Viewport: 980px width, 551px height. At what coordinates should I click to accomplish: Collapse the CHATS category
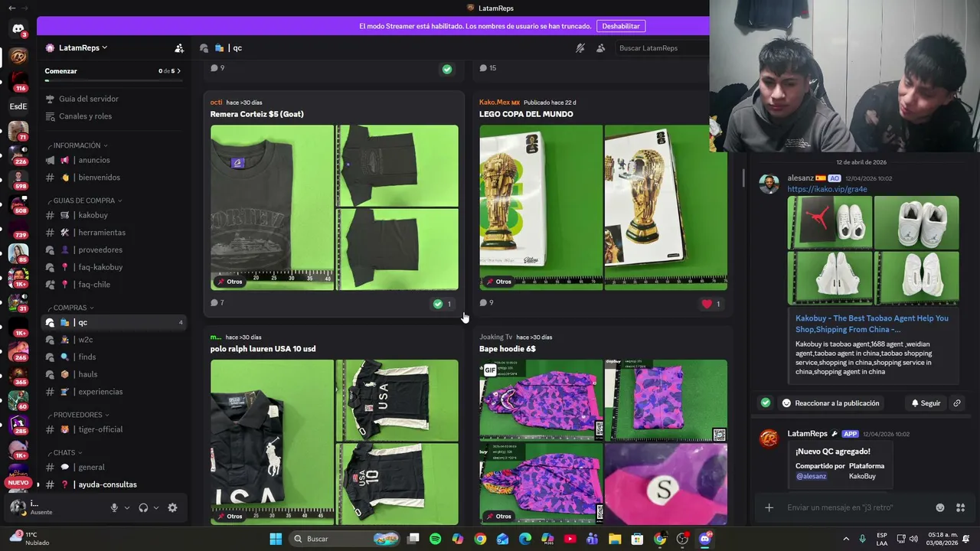click(66, 452)
